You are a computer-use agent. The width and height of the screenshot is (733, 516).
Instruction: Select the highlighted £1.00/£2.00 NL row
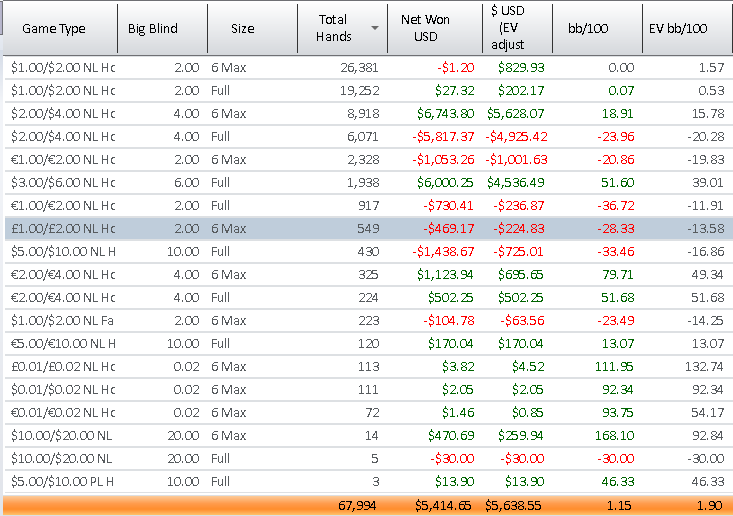[368, 229]
